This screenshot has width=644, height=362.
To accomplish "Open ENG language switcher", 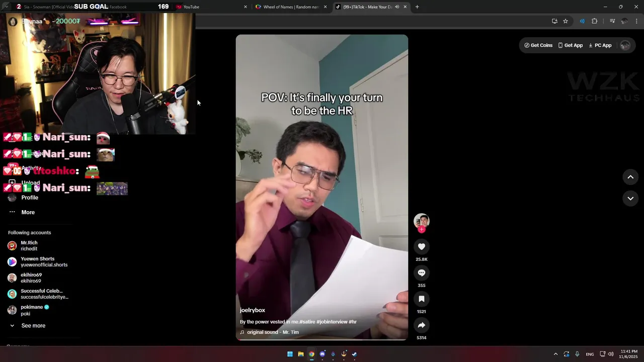I will 590,354.
